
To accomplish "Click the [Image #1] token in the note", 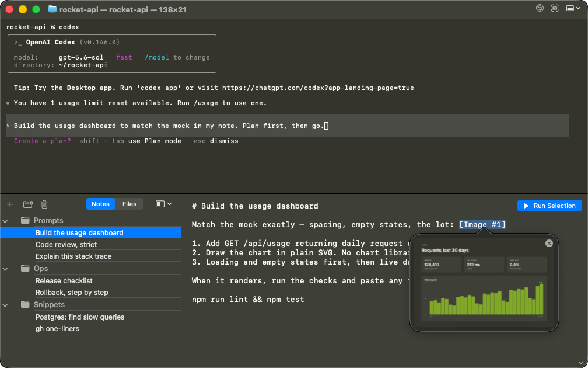I will coord(482,224).
